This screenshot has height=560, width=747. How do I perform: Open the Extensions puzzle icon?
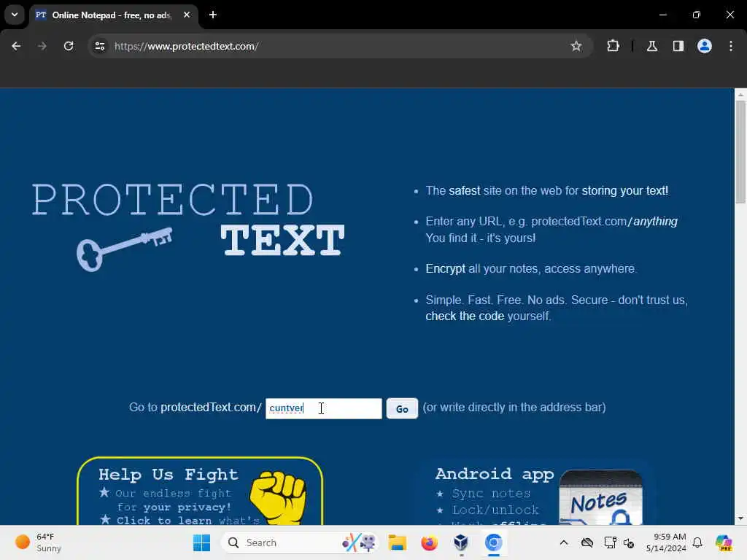[x=613, y=46]
